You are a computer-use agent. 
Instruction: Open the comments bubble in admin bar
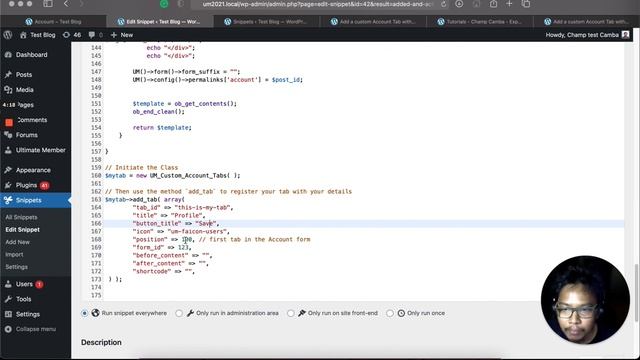pyautogui.click(x=96, y=35)
